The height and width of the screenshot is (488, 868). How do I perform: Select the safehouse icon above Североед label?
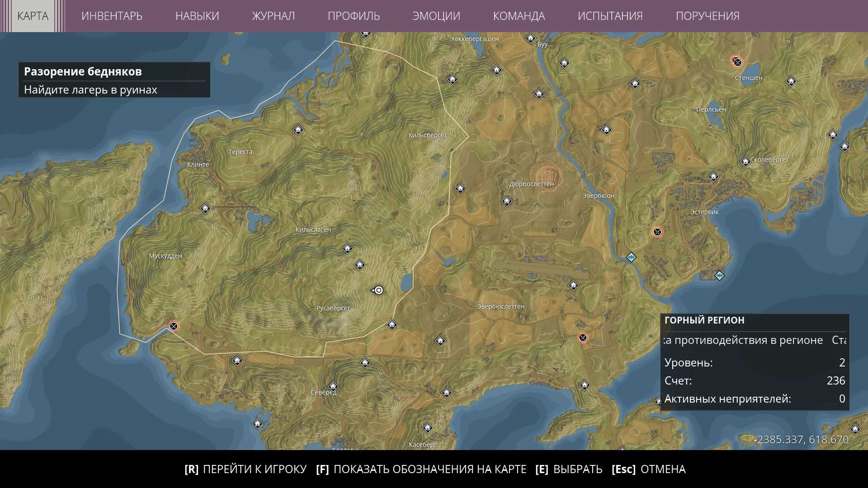pyautogui.click(x=333, y=386)
